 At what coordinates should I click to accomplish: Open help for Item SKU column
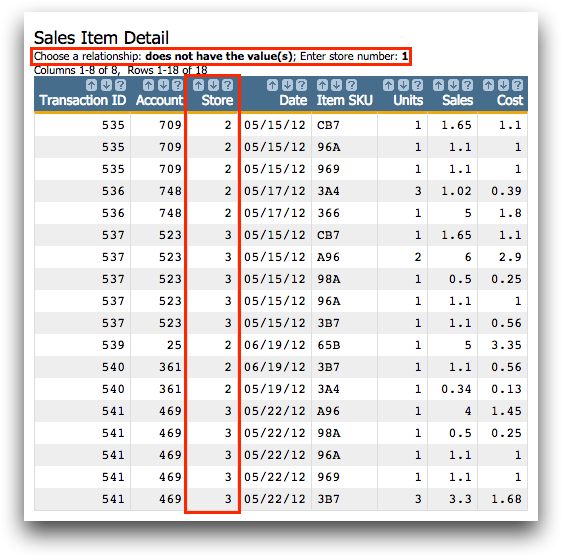352,85
